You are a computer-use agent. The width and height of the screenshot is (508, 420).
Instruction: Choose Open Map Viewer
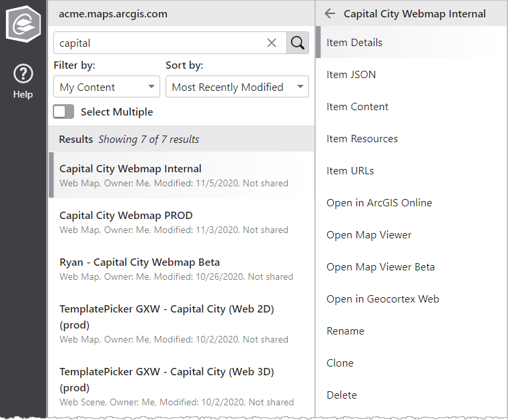pyautogui.click(x=411, y=235)
